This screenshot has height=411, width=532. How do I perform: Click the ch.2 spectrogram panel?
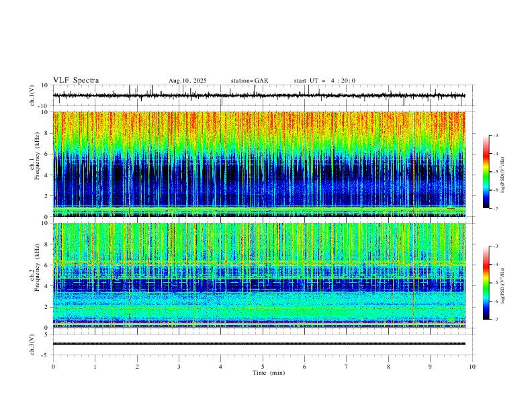259,275
